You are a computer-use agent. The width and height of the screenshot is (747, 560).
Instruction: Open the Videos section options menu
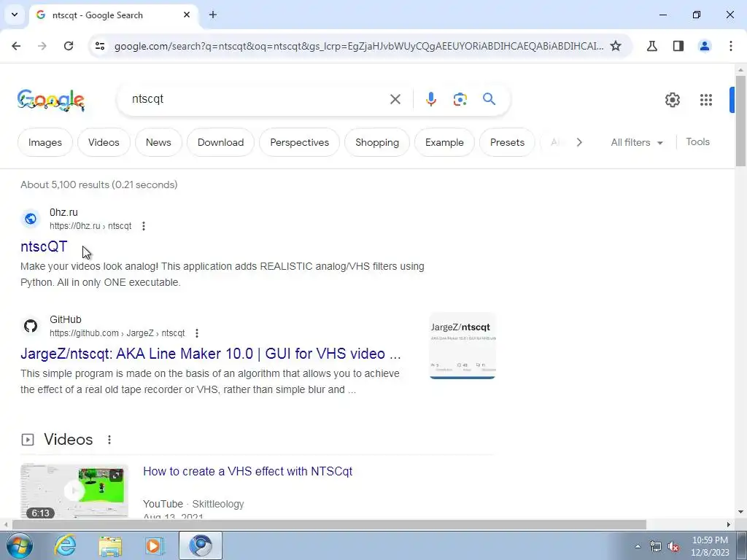point(109,440)
